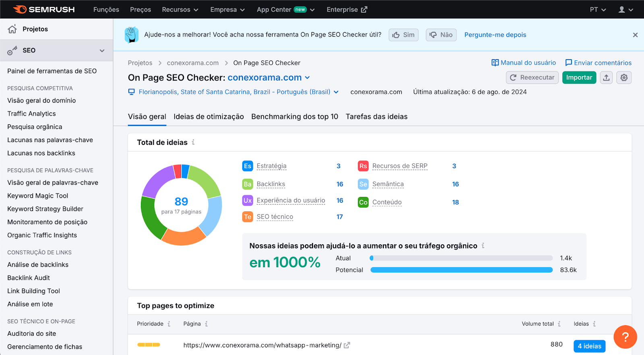
Task: Open Link Building Tool in sidebar
Action: (34, 291)
